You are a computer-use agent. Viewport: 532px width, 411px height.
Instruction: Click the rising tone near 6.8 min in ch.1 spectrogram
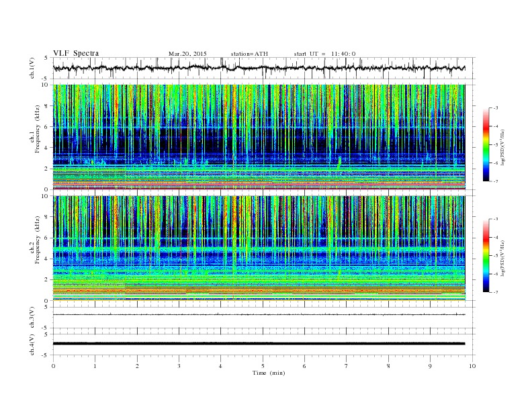[339, 162]
